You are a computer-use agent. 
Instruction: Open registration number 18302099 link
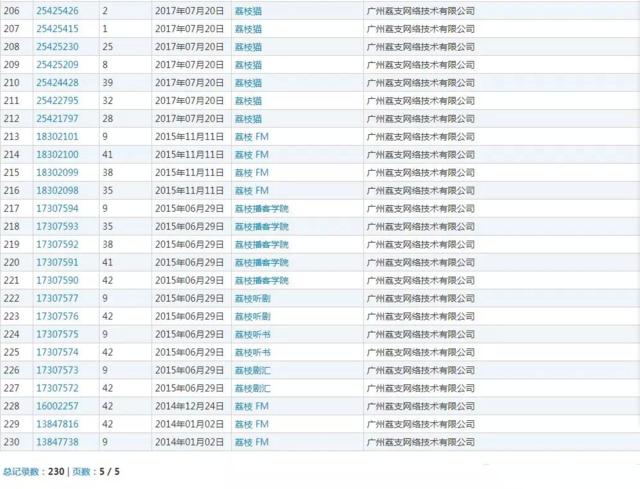pos(58,173)
